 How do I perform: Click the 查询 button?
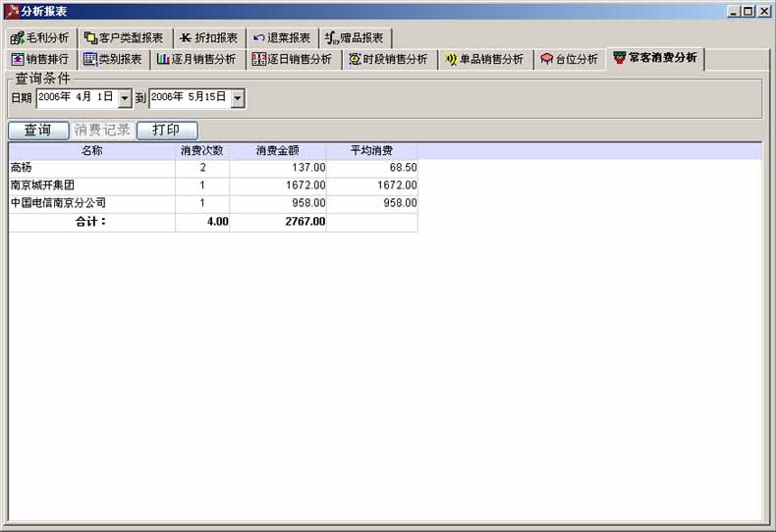[x=38, y=131]
